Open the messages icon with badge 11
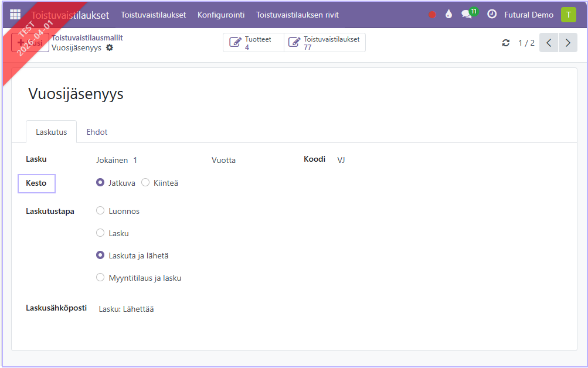This screenshot has width=588, height=368. pos(467,15)
